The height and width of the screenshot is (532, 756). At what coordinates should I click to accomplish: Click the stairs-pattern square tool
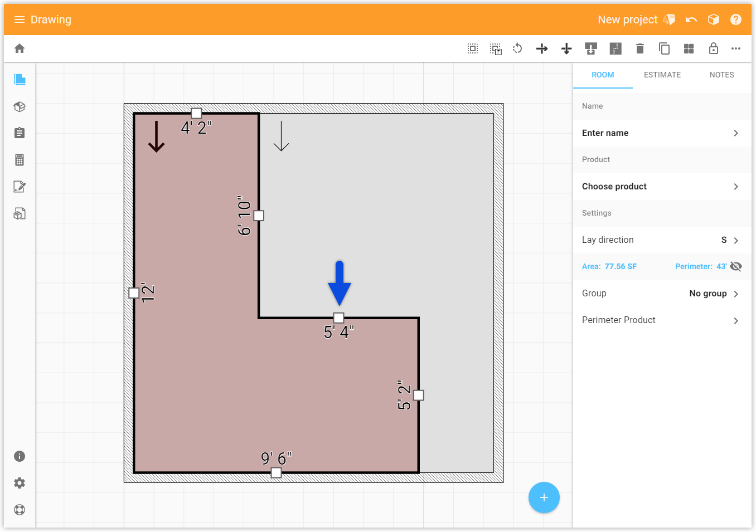616,48
